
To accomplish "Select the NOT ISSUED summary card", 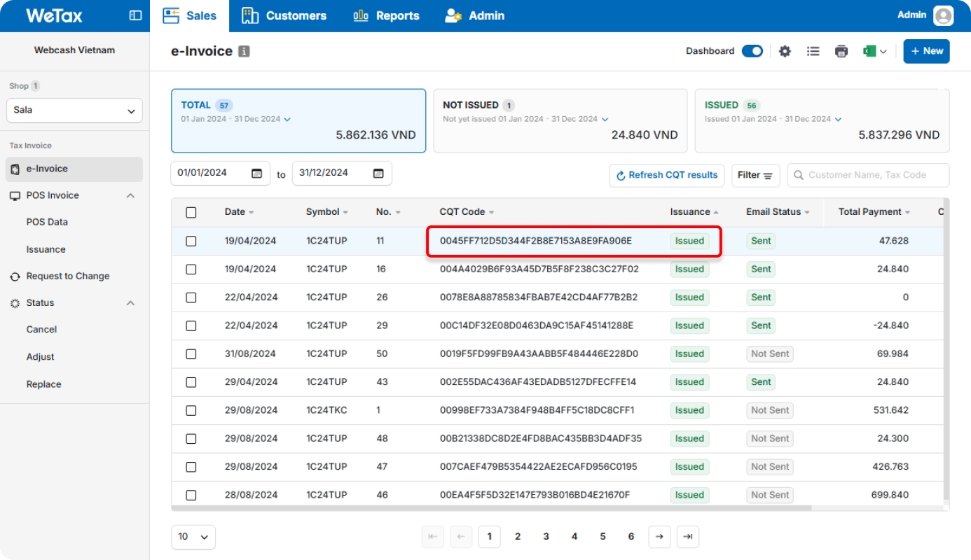I will [560, 120].
